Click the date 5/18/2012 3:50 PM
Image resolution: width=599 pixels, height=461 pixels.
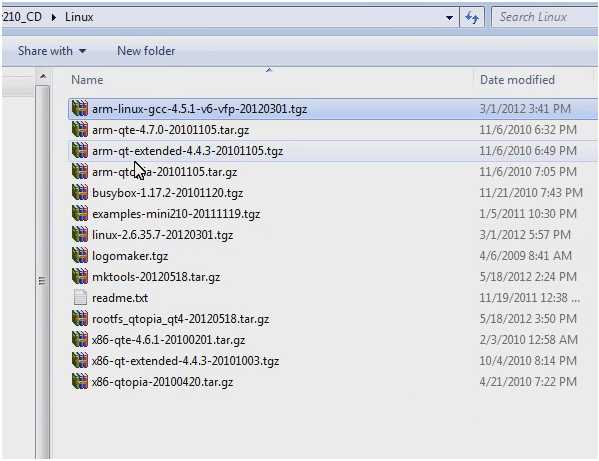coord(528,319)
